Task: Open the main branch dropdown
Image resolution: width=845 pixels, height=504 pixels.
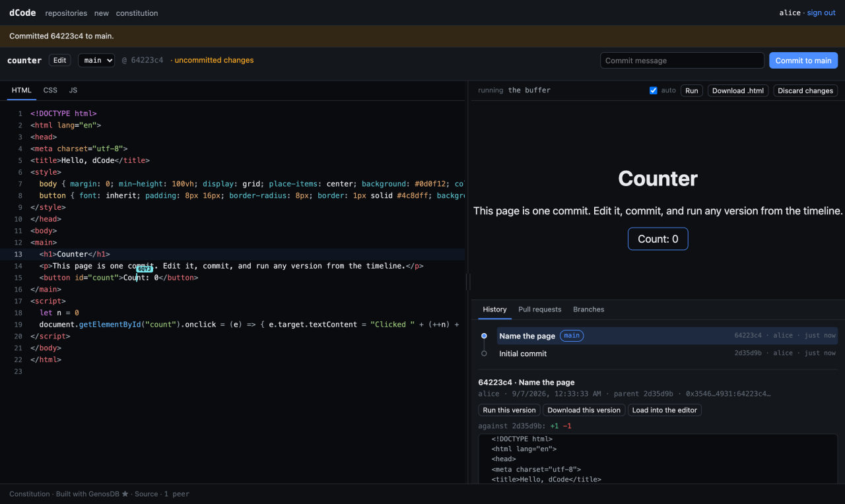Action: click(96, 60)
